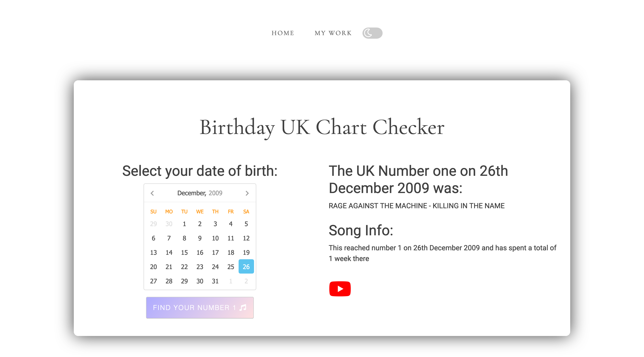Viewport: 644px width, 357px height.
Task: Select day 25 on December calendar
Action: [x=231, y=266]
